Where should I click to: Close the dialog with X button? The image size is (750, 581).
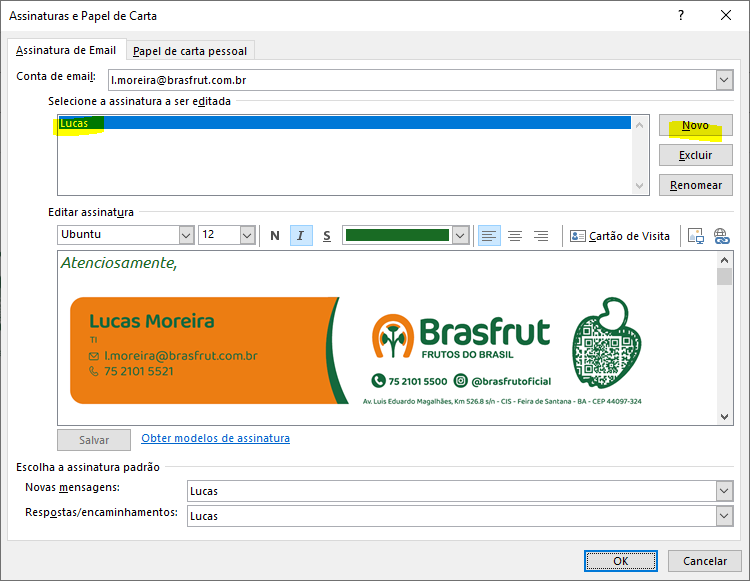point(726,15)
